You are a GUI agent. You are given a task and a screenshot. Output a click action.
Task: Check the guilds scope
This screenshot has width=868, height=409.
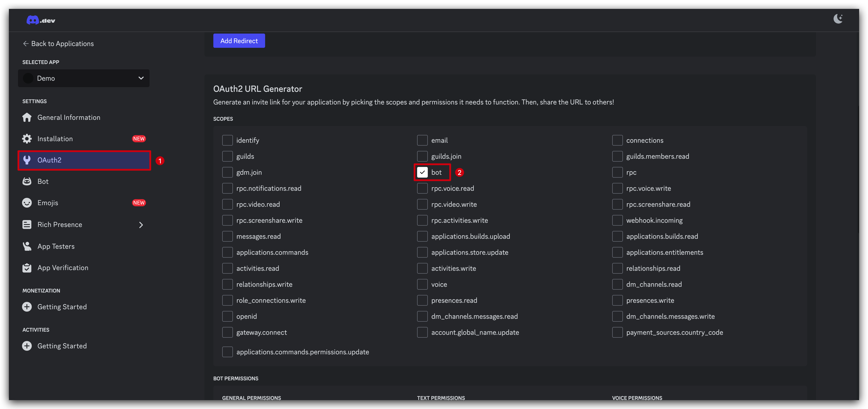[228, 156]
